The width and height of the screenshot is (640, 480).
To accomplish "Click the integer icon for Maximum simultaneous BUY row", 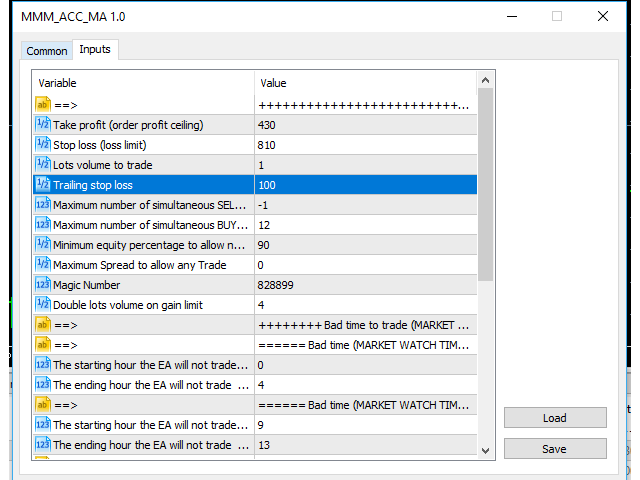I will (x=43, y=225).
